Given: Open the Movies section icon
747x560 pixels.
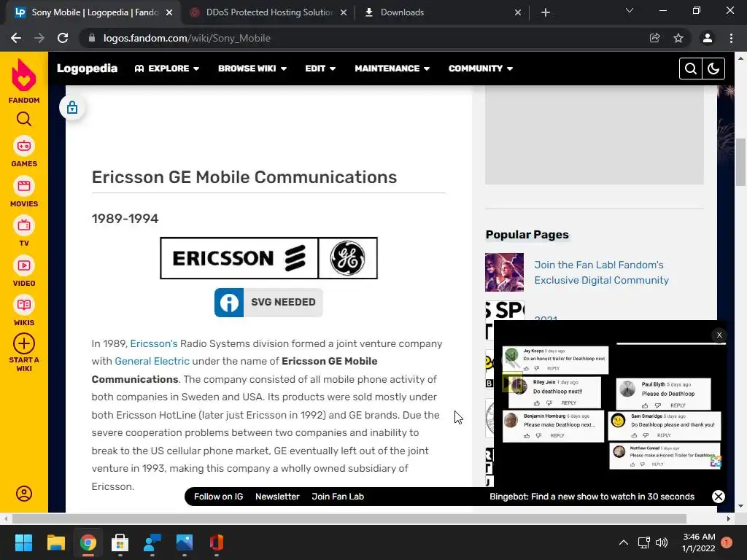Looking at the screenshot, I should [24, 186].
